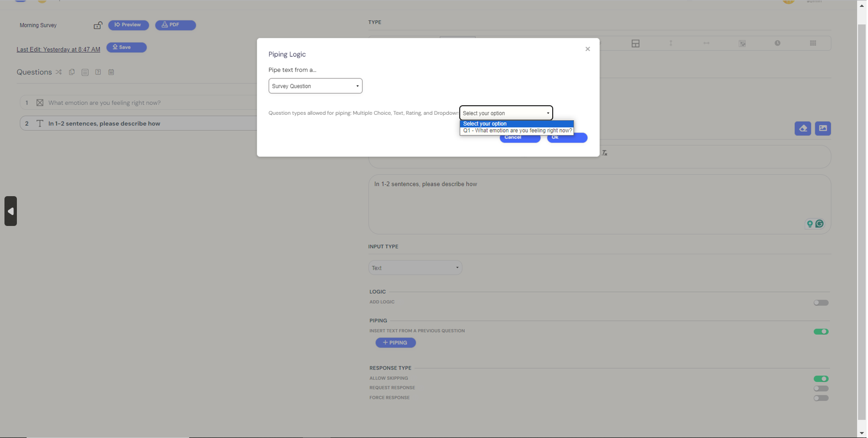Click the unlock padlock icon beside Morning Survey
The height and width of the screenshot is (438, 868).
pyautogui.click(x=98, y=25)
